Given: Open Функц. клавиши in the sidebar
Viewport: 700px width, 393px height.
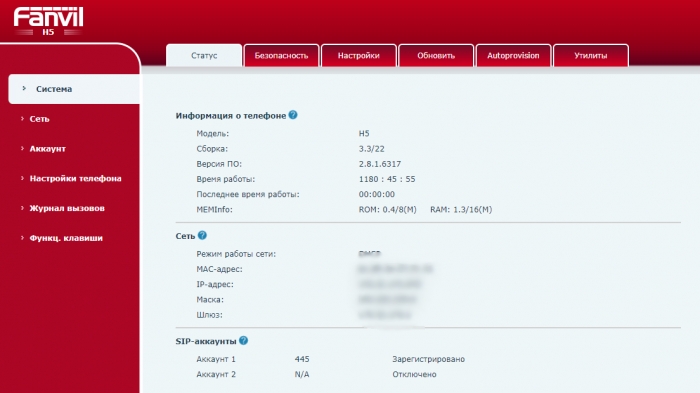Looking at the screenshot, I should [x=66, y=238].
